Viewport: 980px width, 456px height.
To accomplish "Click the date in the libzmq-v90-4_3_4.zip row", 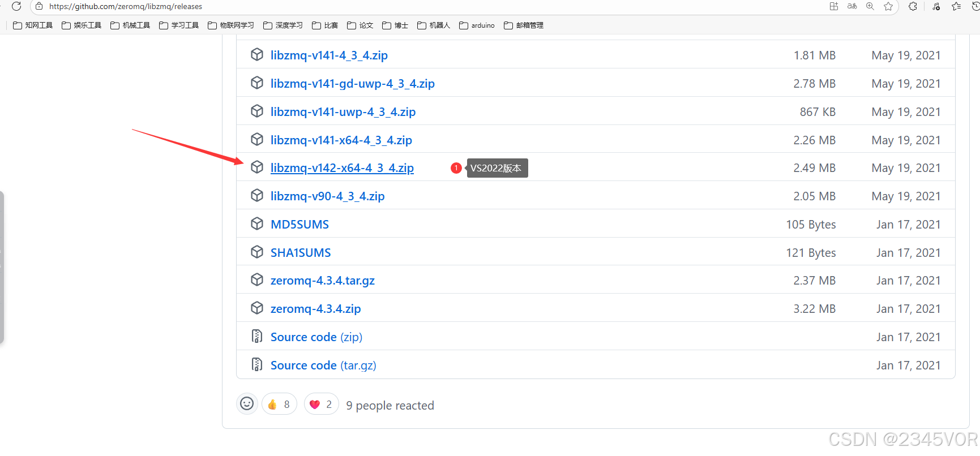I will [906, 196].
